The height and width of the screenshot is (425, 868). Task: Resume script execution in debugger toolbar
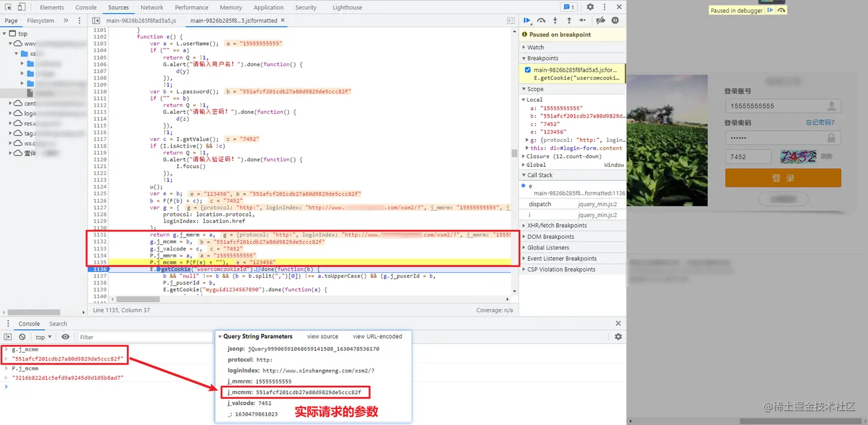coord(527,21)
